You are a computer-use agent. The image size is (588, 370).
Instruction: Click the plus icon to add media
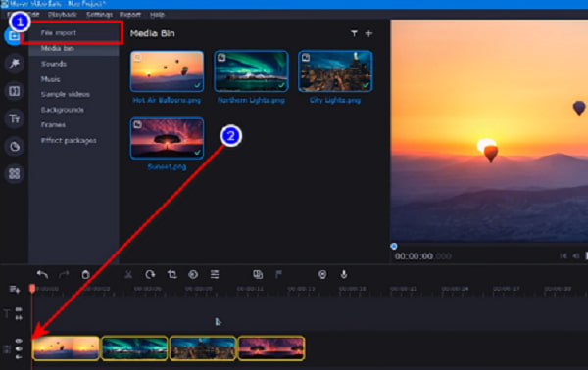pyautogui.click(x=369, y=33)
